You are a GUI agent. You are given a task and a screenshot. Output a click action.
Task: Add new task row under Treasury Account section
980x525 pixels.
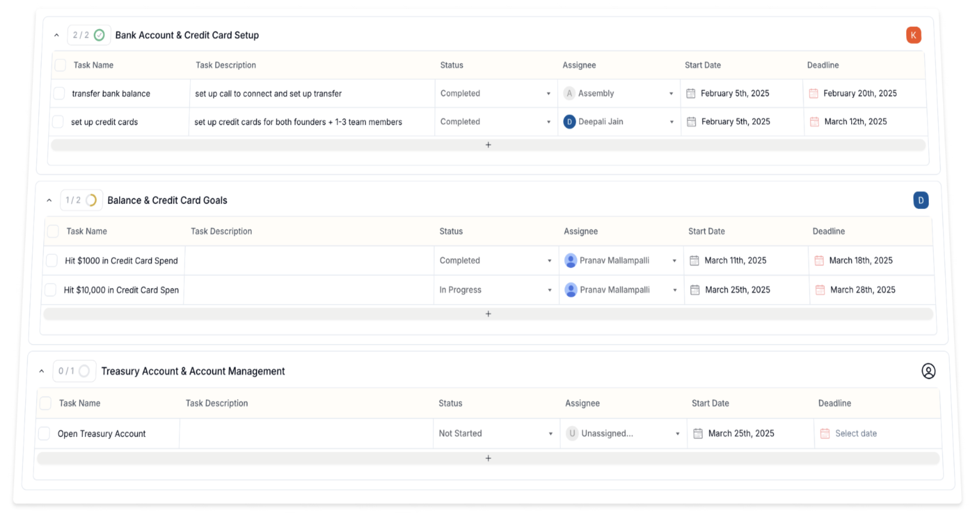point(488,458)
